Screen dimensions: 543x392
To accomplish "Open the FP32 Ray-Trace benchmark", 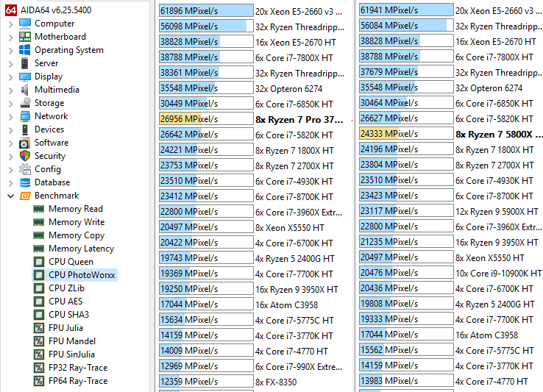I will click(x=71, y=368).
